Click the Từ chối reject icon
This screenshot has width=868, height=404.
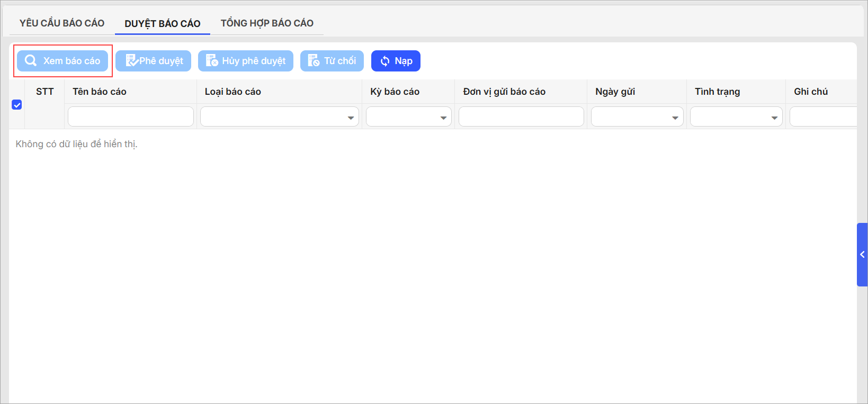tap(314, 61)
